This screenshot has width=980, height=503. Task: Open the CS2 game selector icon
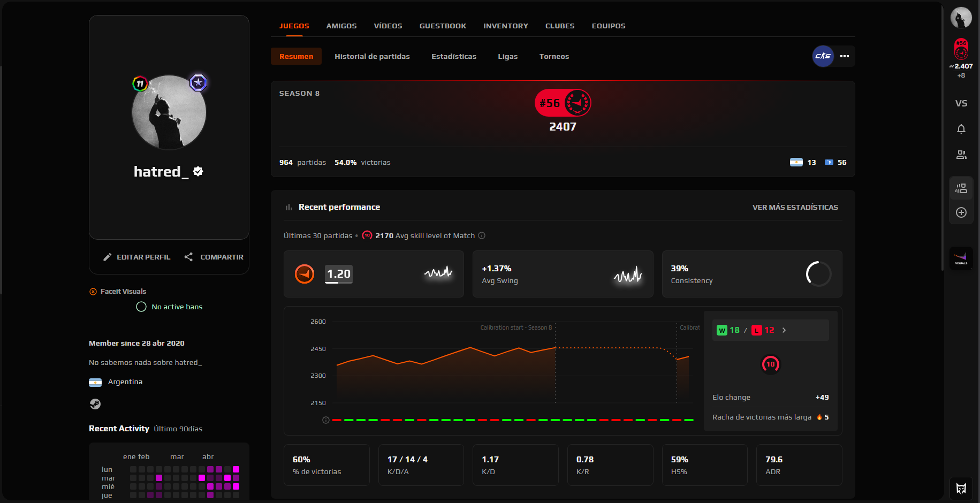coord(823,56)
